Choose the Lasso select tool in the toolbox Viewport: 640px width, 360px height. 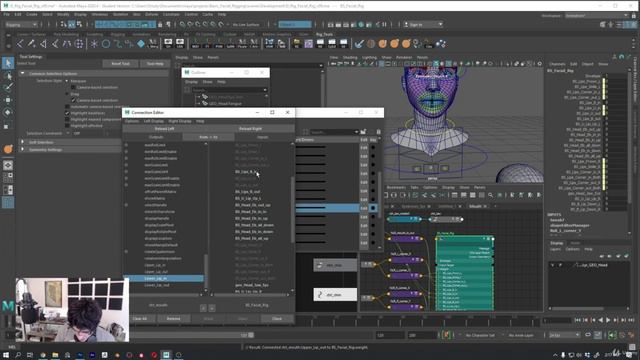tap(8, 76)
